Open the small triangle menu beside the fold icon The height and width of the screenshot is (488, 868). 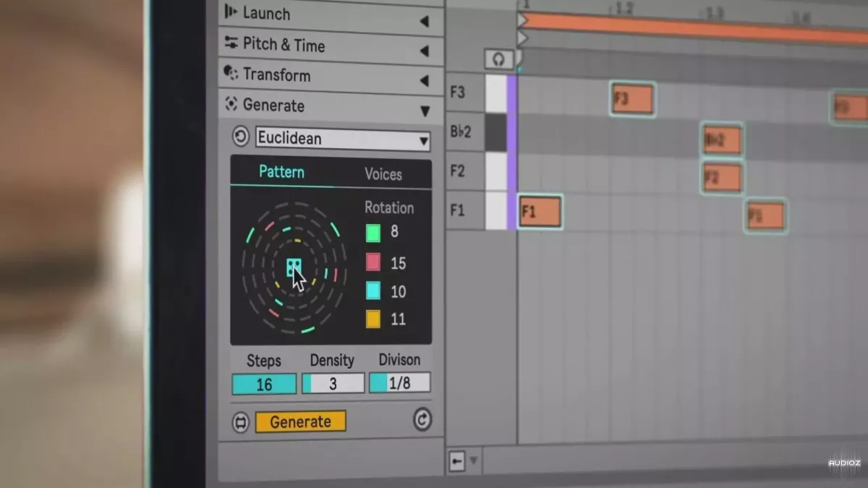tap(475, 461)
